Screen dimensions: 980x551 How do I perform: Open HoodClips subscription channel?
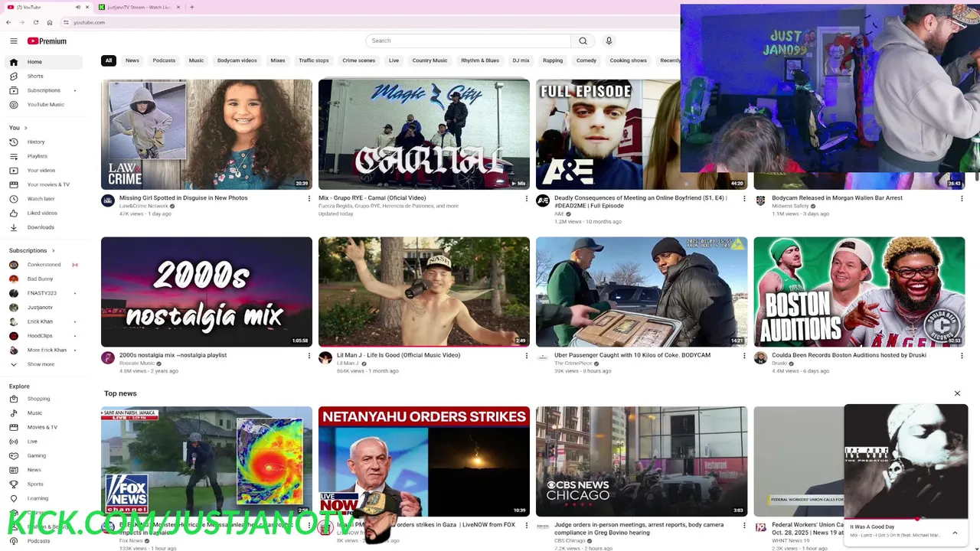(40, 336)
